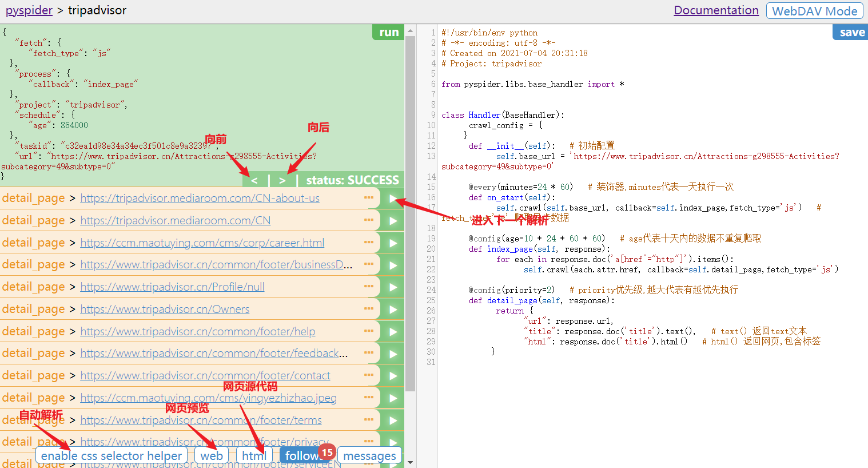Open the yingyezhizhao.jpeg link

[208, 398]
